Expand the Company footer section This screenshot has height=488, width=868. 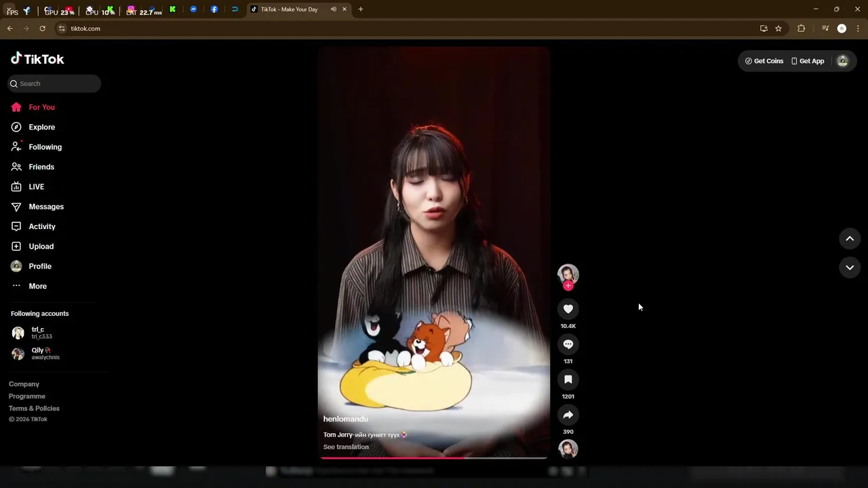point(24,384)
